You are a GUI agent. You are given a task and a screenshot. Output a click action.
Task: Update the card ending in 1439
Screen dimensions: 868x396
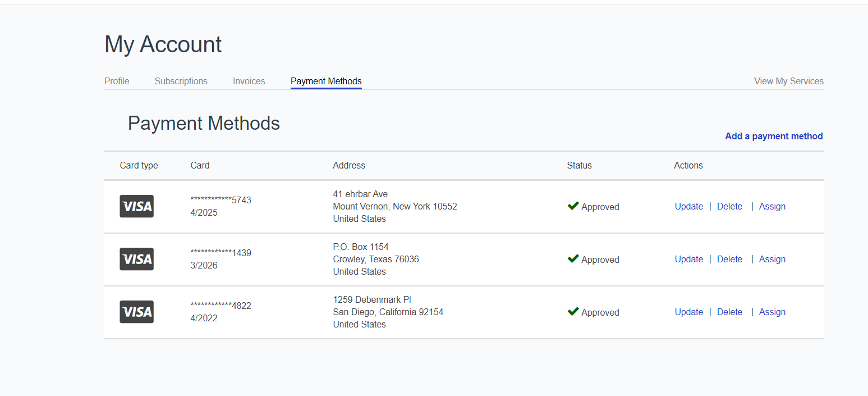coord(688,259)
